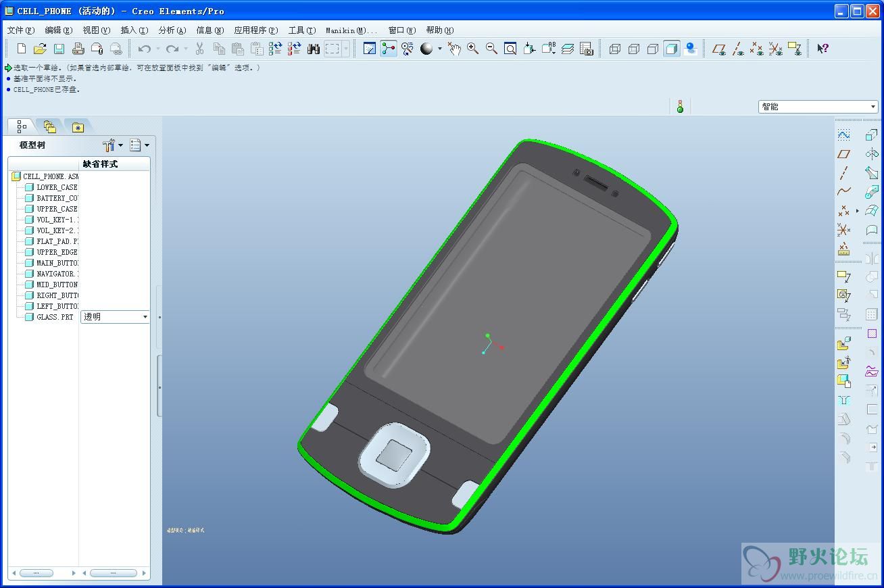Toggle datum planes display
The height and width of the screenshot is (588, 884).
coord(719,49)
